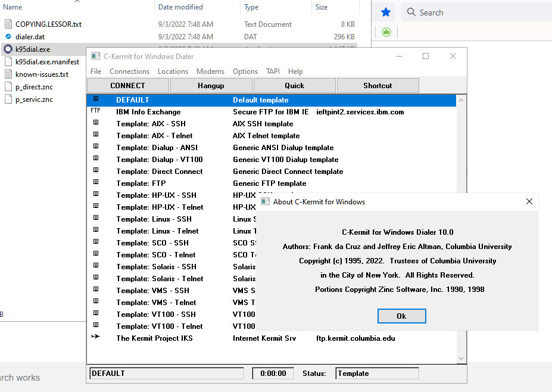Click the 0:00:00 connection timer field
Screen dimensions: 552x392
point(273,374)
